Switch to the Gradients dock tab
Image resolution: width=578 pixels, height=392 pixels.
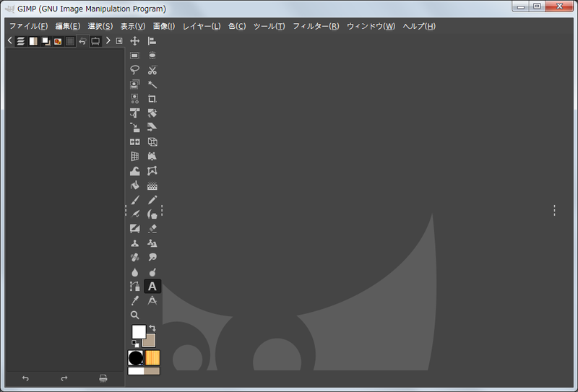coord(33,41)
